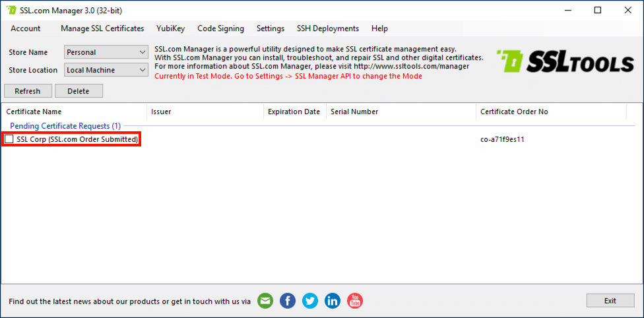Open the YouTube icon link
644x318 pixels.
pyautogui.click(x=355, y=301)
